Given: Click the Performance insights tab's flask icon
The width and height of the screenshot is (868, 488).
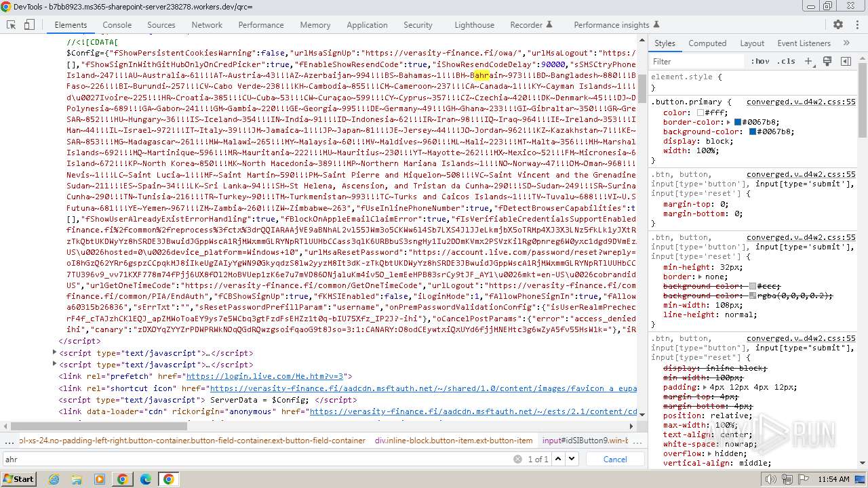Looking at the screenshot, I should pos(656,24).
